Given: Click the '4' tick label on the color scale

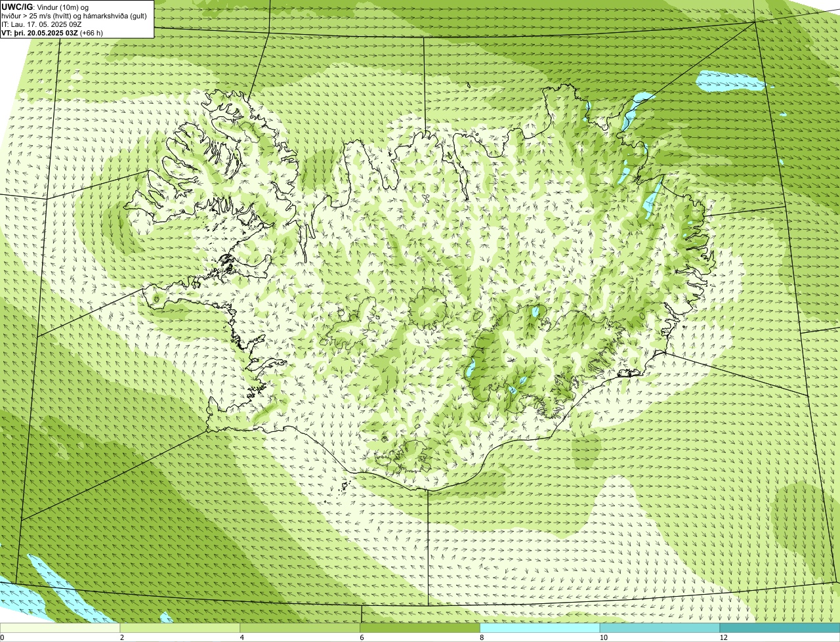Looking at the screenshot, I should [242, 637].
